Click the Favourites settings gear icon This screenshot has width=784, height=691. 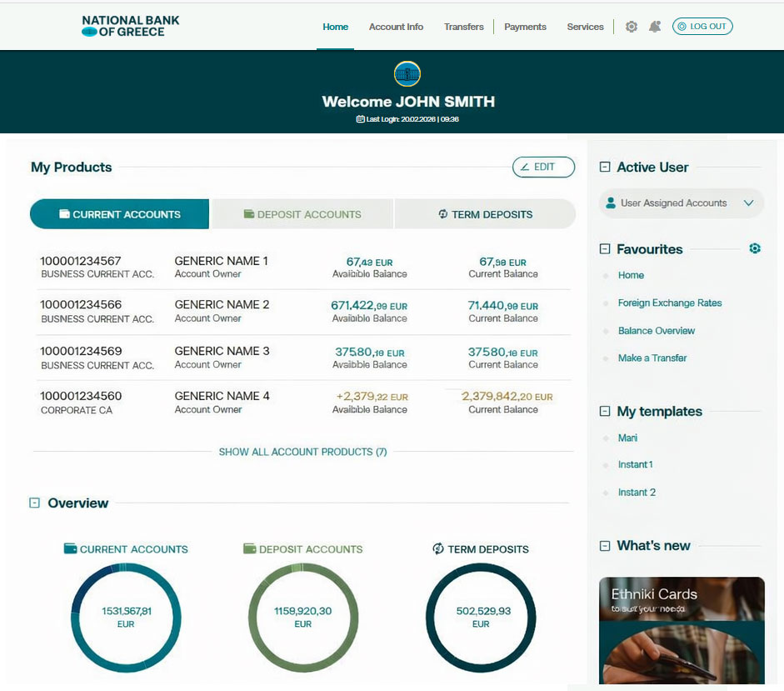(755, 248)
